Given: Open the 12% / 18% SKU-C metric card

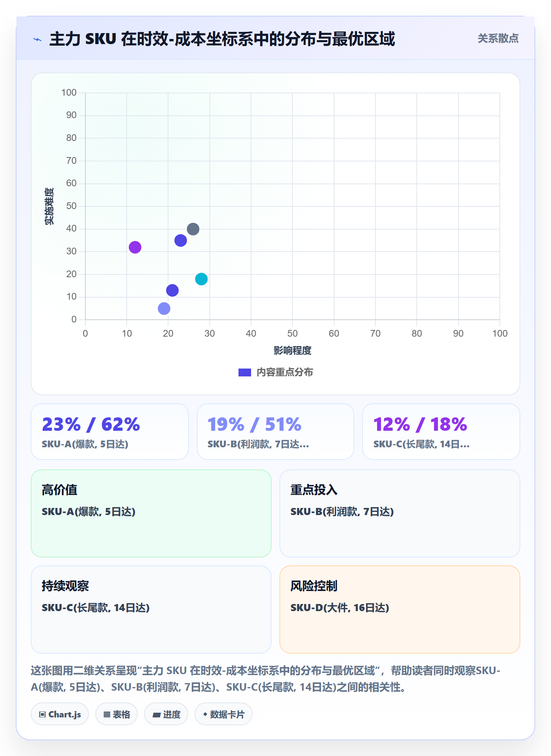Looking at the screenshot, I should pyautogui.click(x=441, y=432).
